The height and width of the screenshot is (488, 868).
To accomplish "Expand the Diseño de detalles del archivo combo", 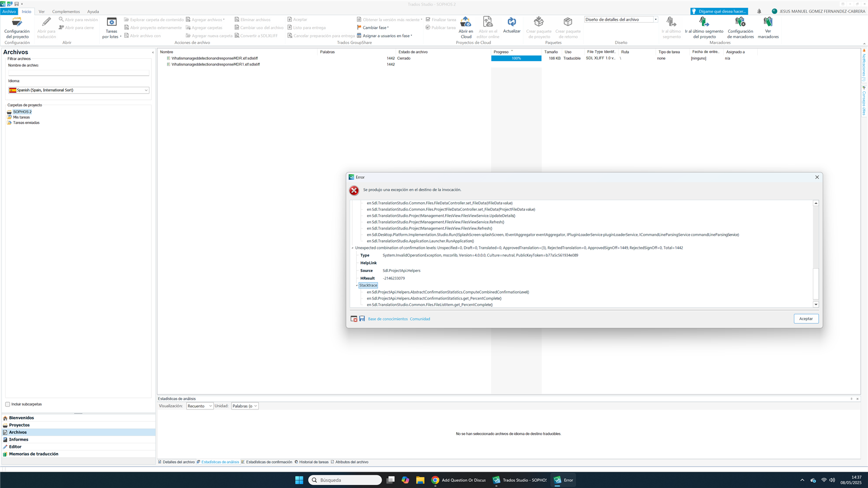I will pyautogui.click(x=655, y=19).
